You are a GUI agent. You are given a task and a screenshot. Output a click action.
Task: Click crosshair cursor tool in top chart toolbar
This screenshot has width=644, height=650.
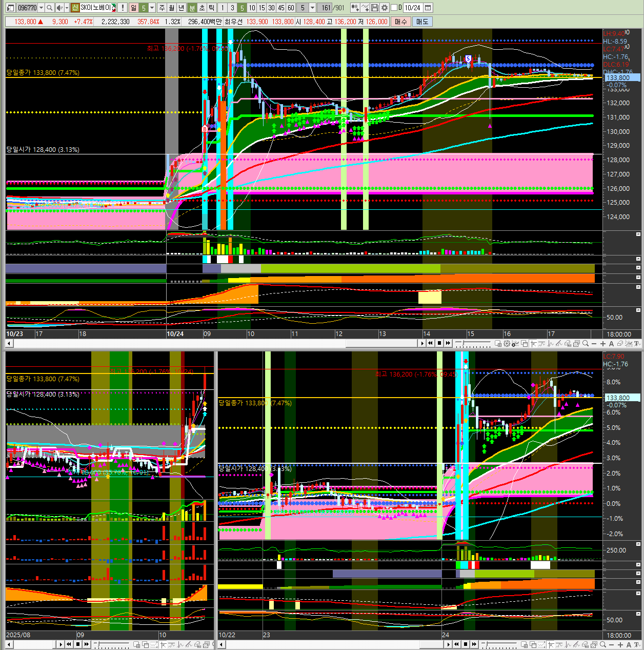533,343
